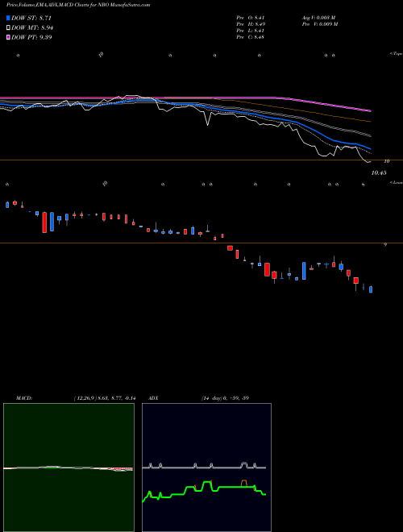Click the 'Pre H: 8.49' high value

click(x=251, y=24)
